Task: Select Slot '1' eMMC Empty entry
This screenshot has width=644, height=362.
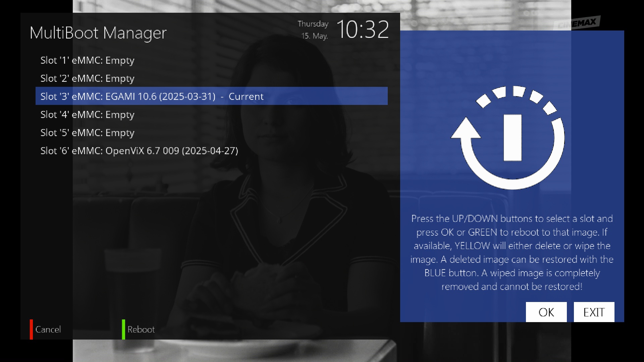Action: [x=87, y=60]
